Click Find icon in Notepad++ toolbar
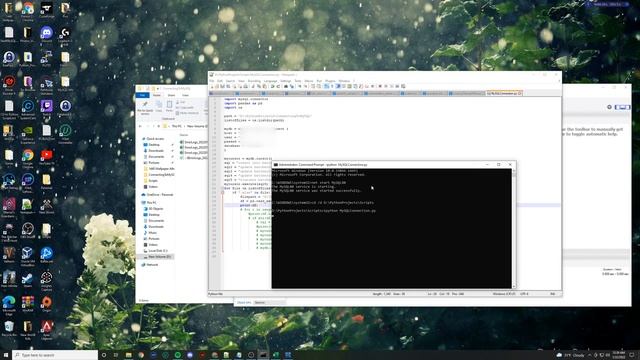Screen dimensions: 640x360 click(x=286, y=87)
